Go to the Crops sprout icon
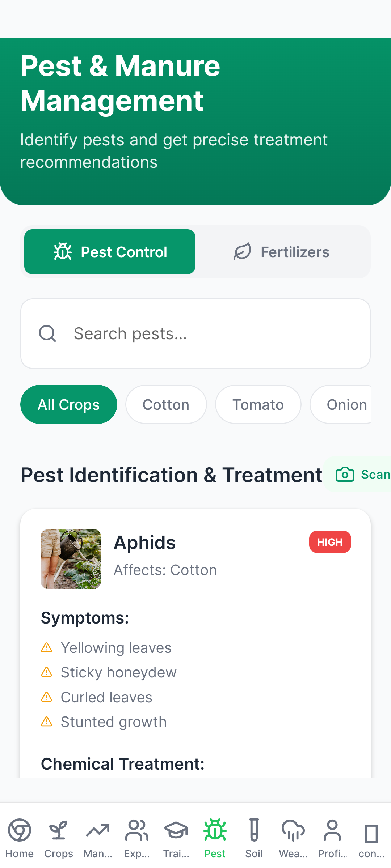This screenshot has width=391, height=868. pyautogui.click(x=59, y=830)
